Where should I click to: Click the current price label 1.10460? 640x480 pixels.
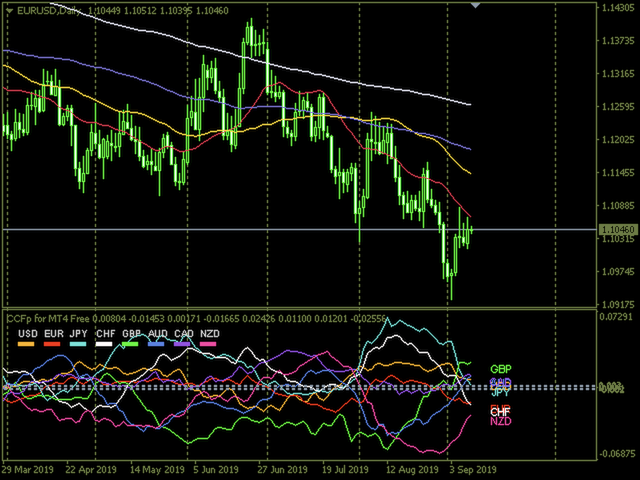pyautogui.click(x=618, y=230)
